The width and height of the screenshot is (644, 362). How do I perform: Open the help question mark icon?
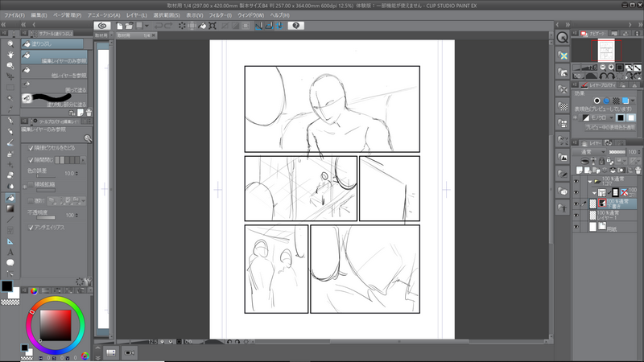point(295,26)
